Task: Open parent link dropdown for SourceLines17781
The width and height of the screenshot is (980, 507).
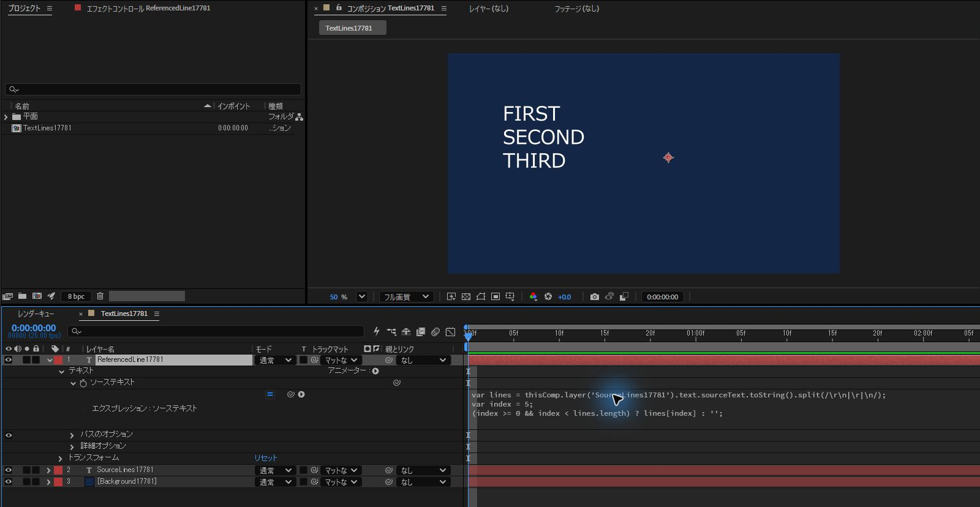Action: pos(423,470)
